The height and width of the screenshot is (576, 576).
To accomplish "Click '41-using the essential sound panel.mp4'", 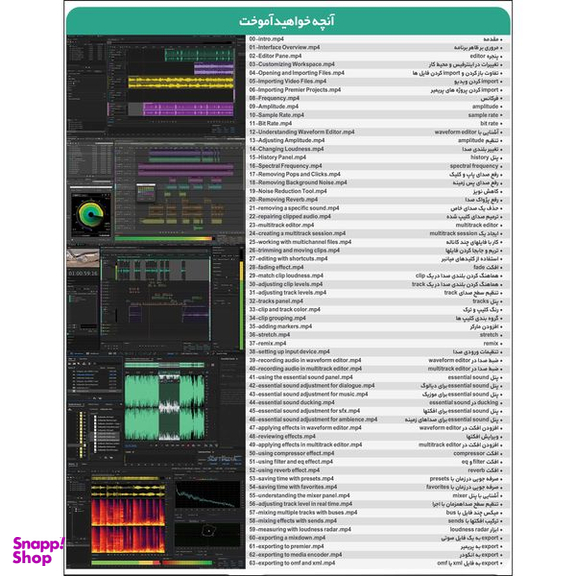I will click(x=301, y=377).
